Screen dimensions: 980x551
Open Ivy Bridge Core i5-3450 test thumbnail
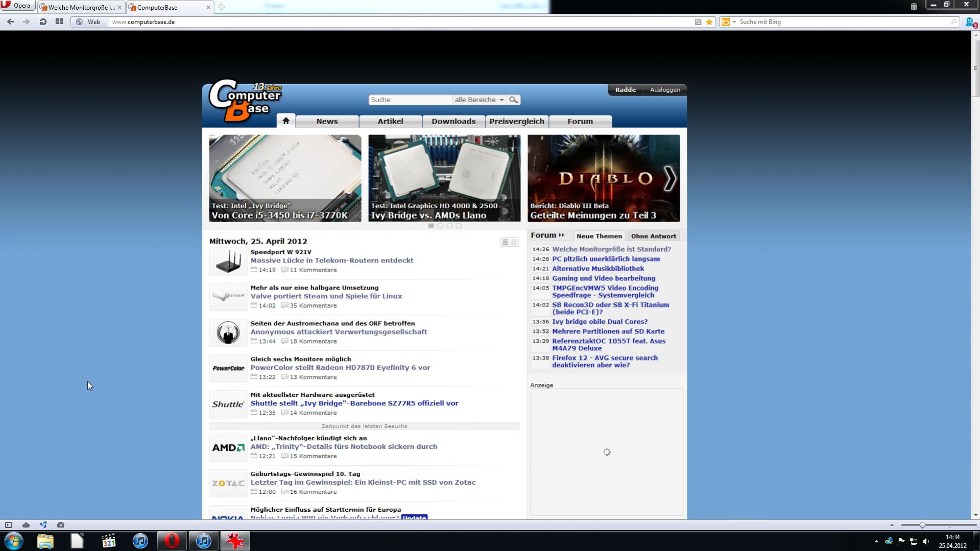pyautogui.click(x=285, y=178)
